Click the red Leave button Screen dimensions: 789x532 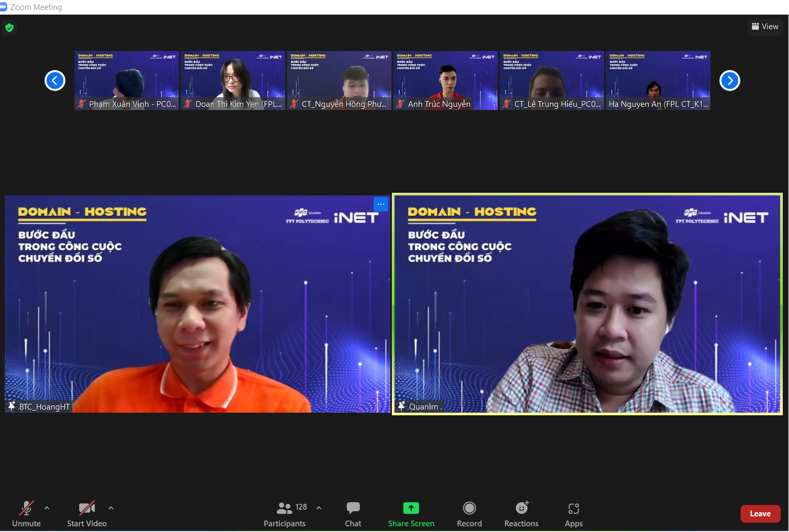(x=760, y=514)
